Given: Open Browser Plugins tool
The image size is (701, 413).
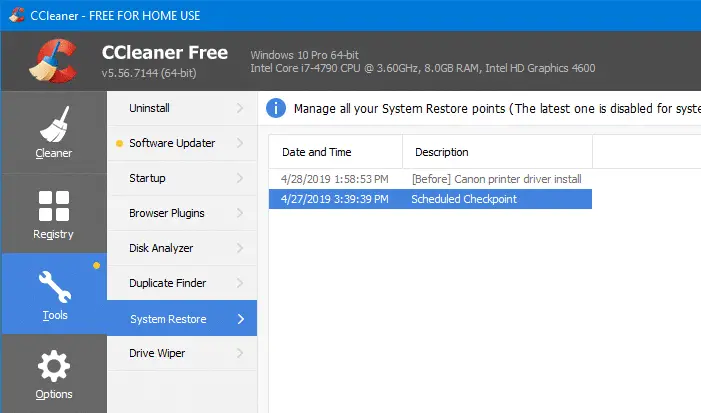Looking at the screenshot, I should pos(182,213).
